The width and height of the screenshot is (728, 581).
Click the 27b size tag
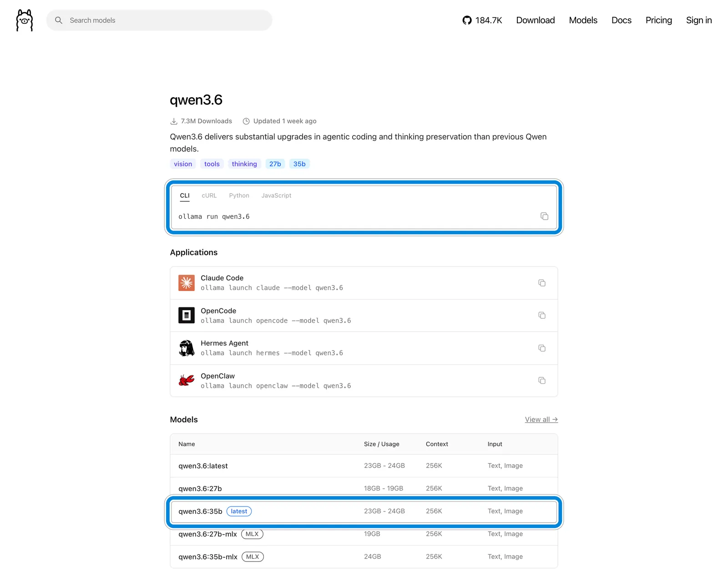pos(275,164)
